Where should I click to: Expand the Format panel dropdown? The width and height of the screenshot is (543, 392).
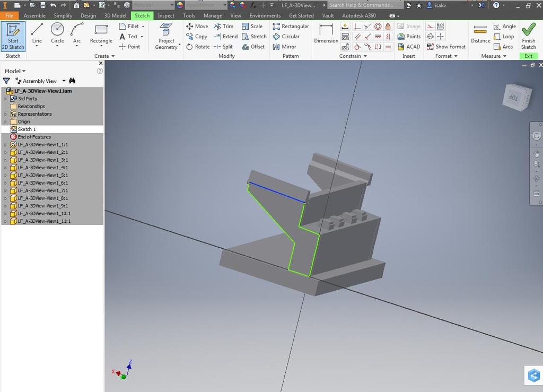pos(446,56)
